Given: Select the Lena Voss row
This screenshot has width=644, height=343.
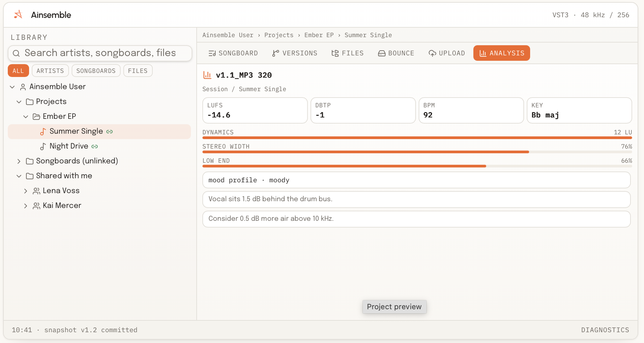Looking at the screenshot, I should 99,191.
